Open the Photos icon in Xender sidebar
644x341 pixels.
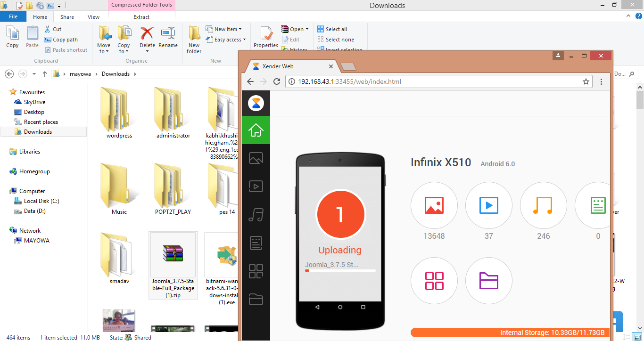pos(256,158)
